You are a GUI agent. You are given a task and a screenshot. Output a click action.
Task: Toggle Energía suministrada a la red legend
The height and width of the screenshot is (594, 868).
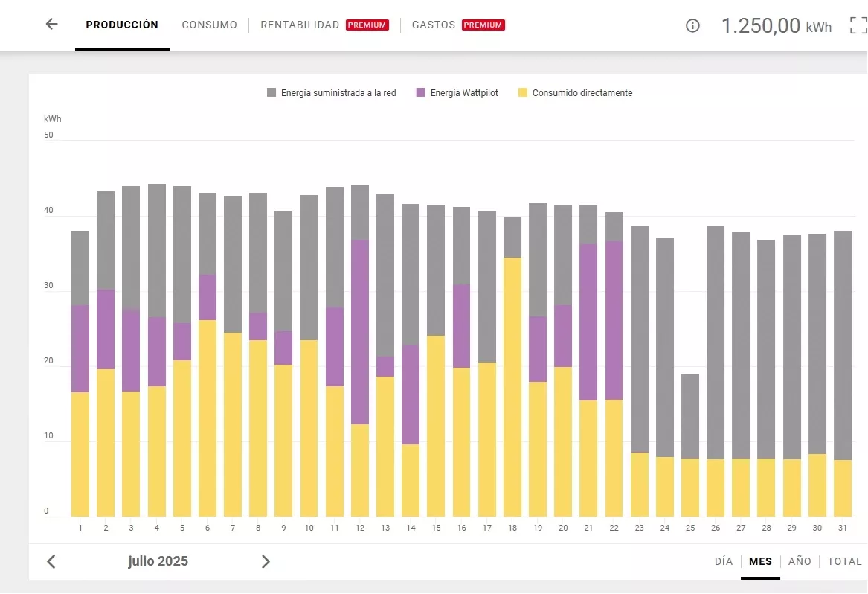click(x=331, y=93)
